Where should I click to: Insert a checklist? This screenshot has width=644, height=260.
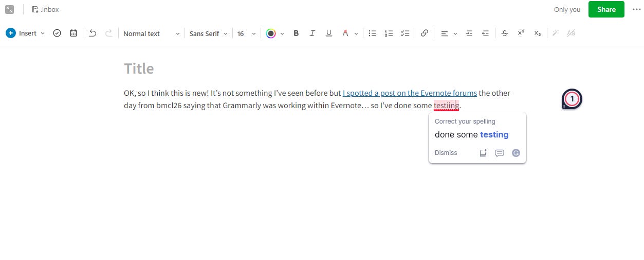tap(405, 33)
